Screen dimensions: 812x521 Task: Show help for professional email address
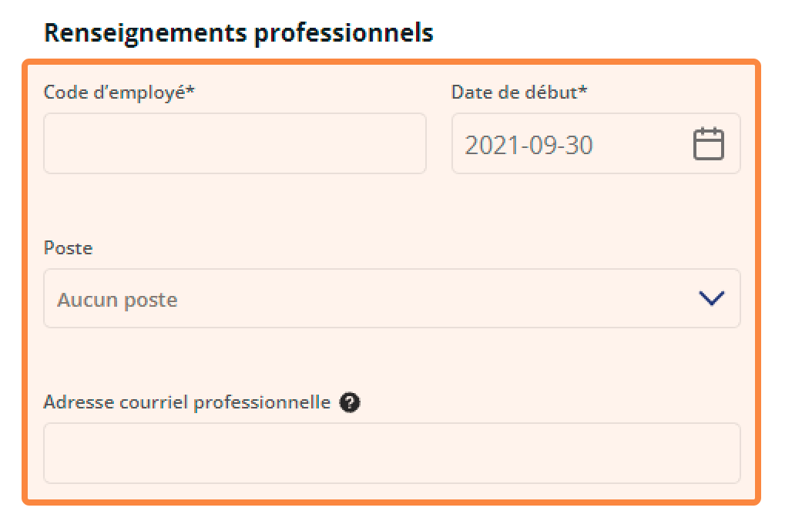point(350,402)
